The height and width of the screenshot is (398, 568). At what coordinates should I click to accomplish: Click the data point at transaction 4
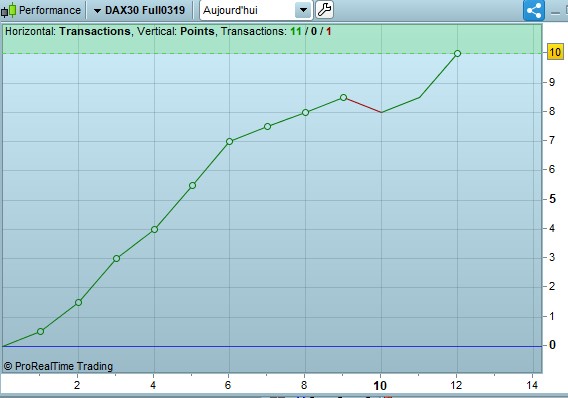(154, 229)
